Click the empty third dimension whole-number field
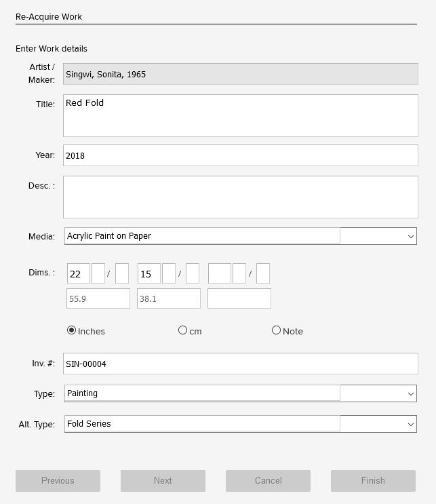Viewport: 436px width, 504px height. click(219, 274)
